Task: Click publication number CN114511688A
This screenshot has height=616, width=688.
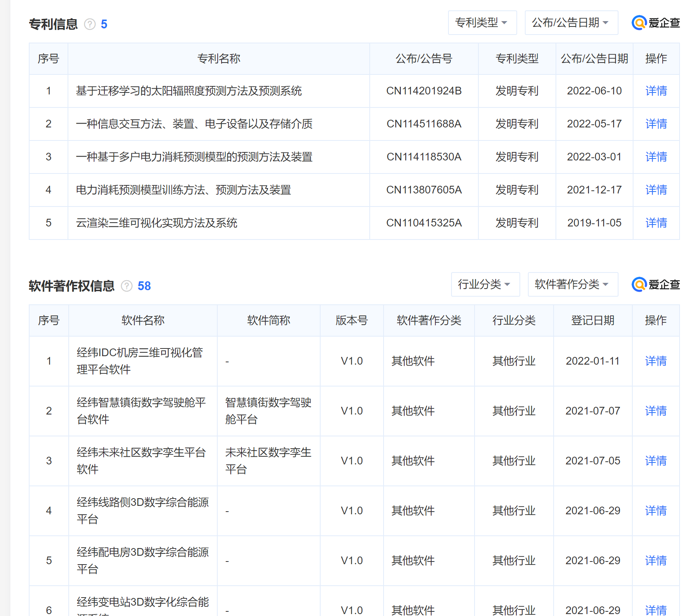Action: [x=424, y=124]
